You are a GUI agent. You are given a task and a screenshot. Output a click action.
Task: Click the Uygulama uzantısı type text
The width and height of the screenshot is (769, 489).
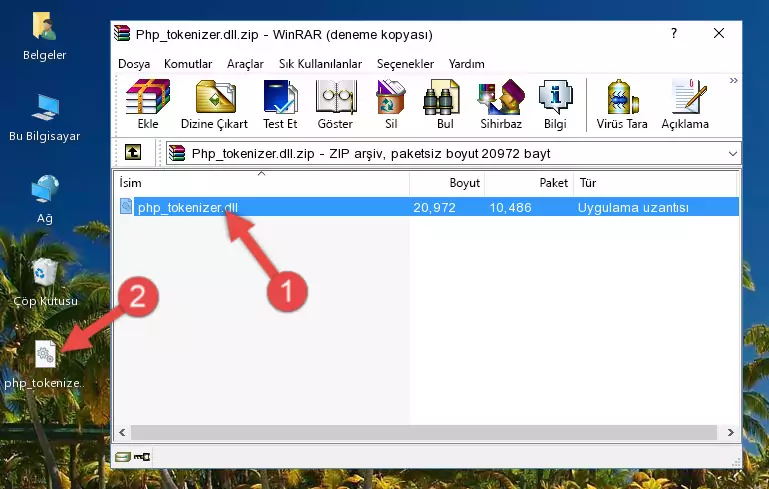click(x=633, y=207)
